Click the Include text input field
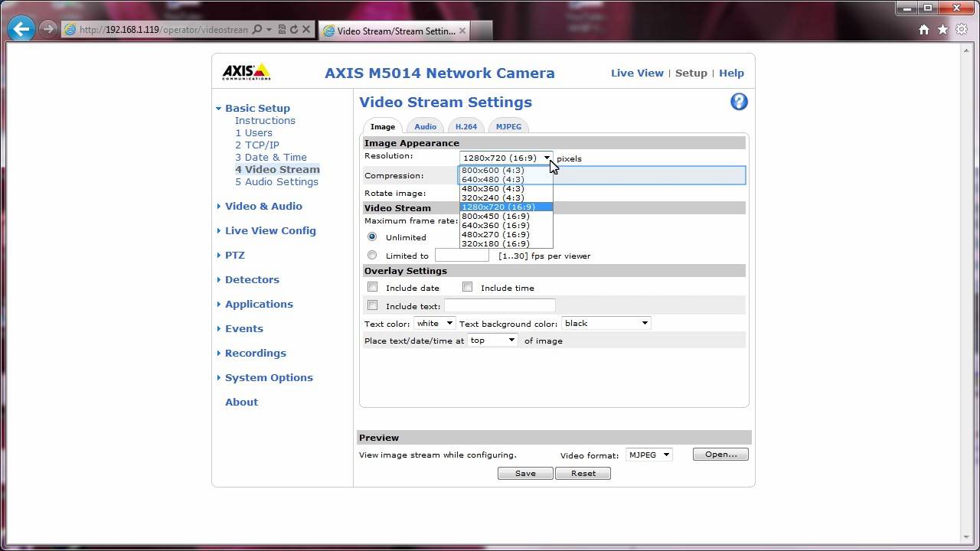Image resolution: width=980 pixels, height=551 pixels. (500, 305)
